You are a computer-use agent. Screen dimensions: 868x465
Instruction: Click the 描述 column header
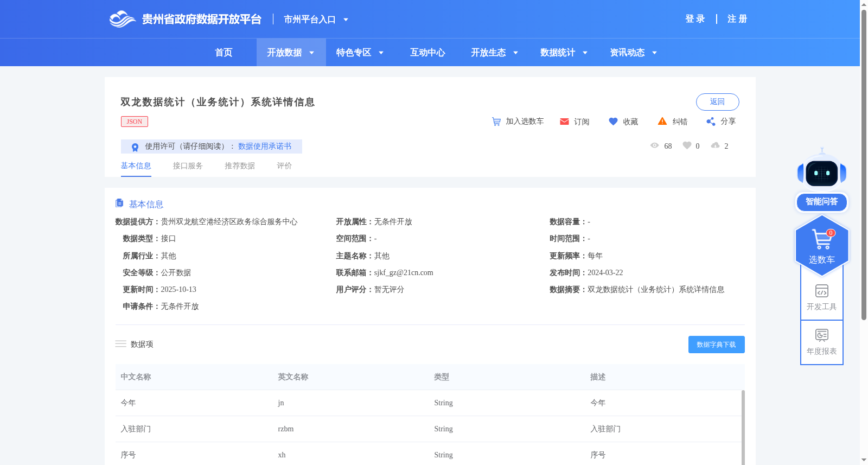598,377
